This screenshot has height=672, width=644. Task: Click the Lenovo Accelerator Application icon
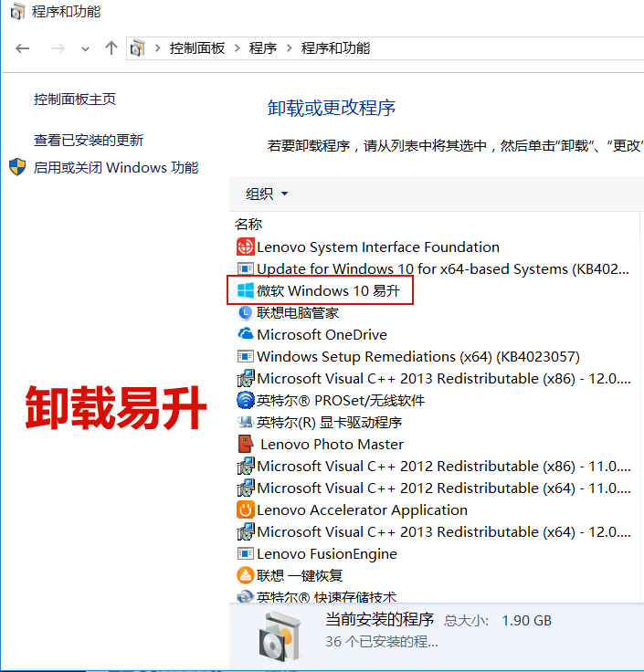[245, 510]
